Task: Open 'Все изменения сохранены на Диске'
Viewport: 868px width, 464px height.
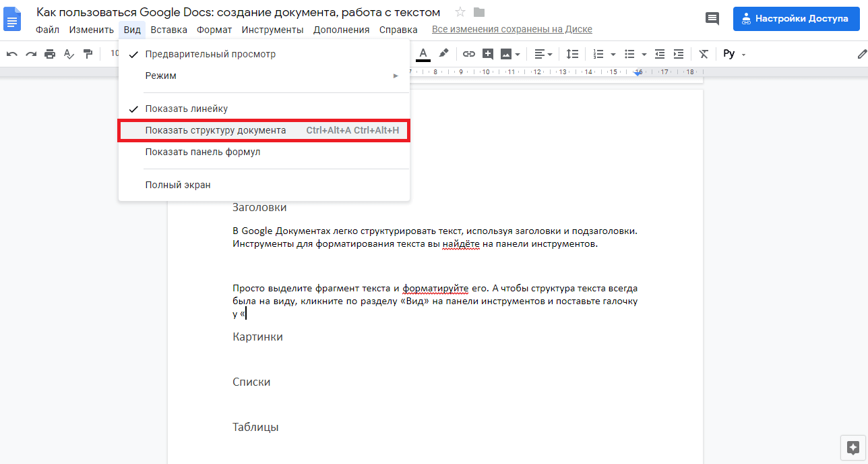Action: pos(514,29)
